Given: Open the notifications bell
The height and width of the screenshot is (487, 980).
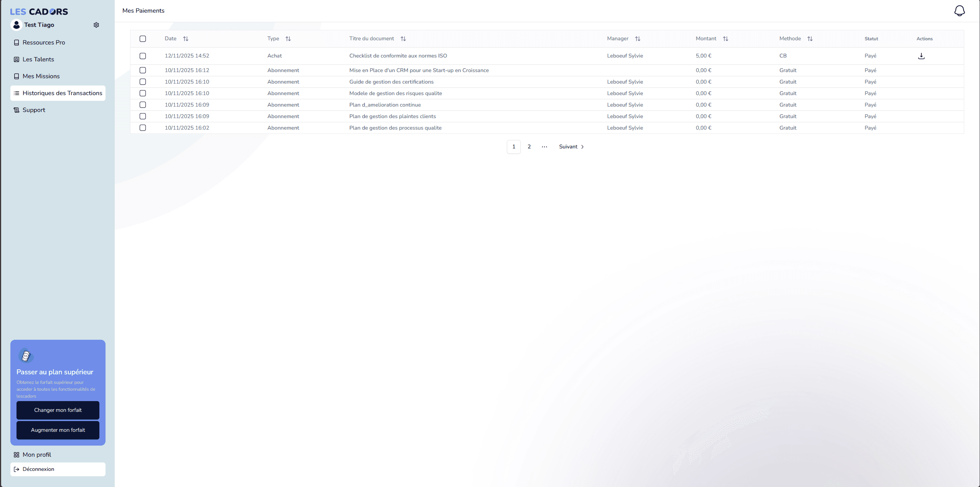Looking at the screenshot, I should [x=959, y=11].
